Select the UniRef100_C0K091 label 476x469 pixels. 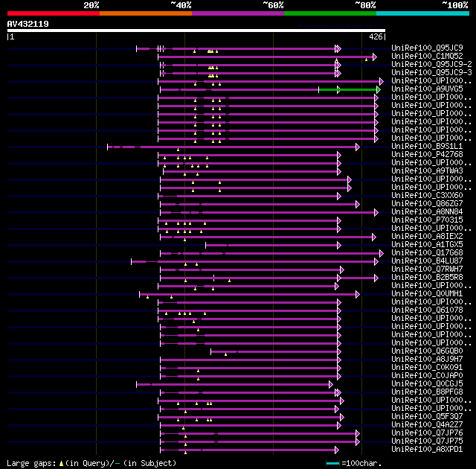(x=427, y=368)
